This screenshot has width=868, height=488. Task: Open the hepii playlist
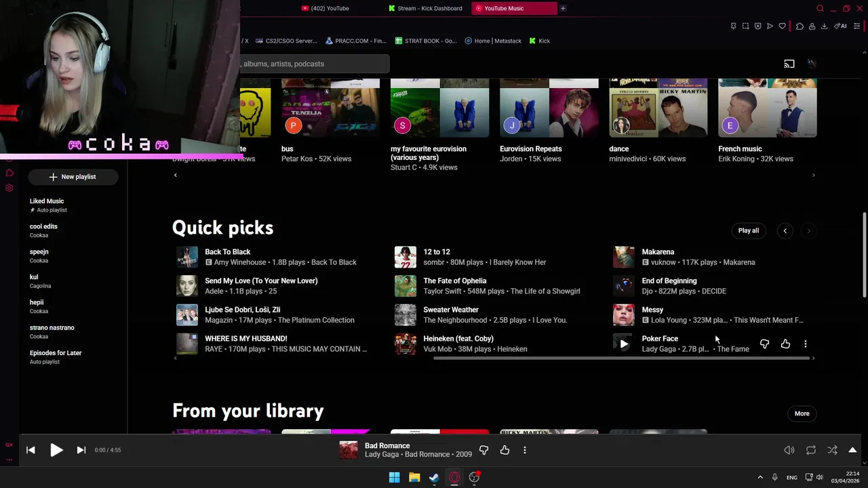pos(73,306)
